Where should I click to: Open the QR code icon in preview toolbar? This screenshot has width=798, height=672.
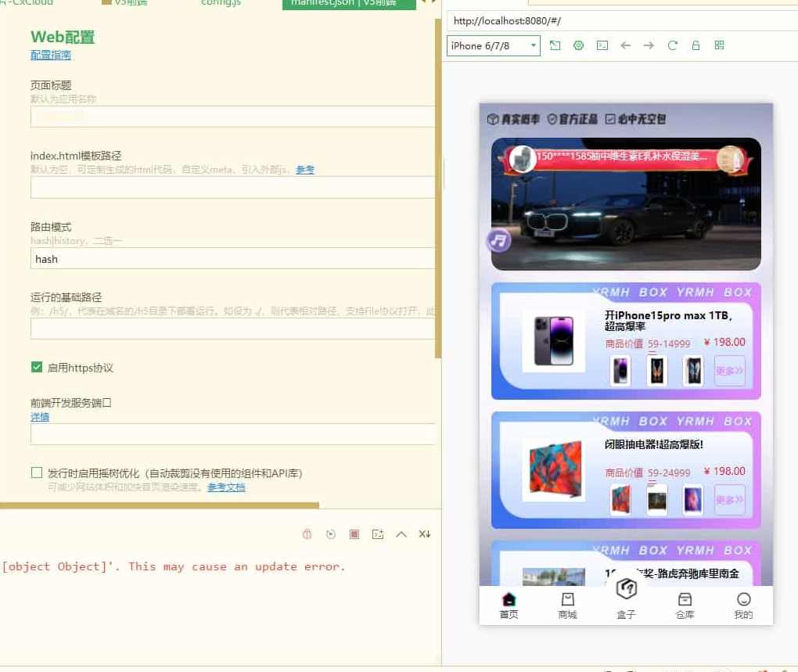click(x=719, y=45)
